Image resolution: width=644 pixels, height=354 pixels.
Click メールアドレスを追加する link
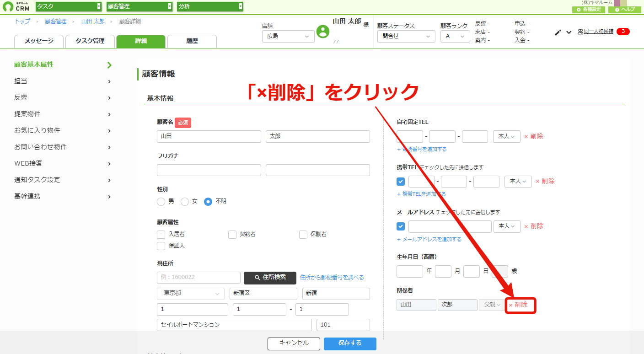(429, 239)
